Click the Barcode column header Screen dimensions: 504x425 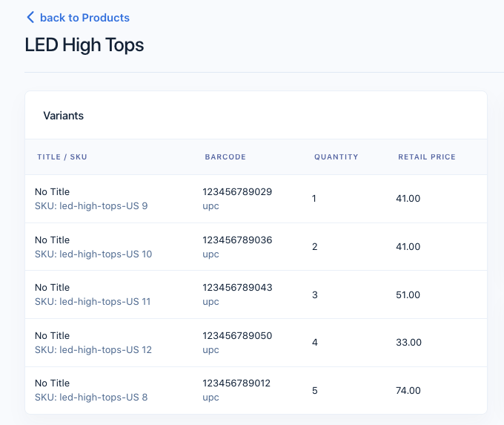[225, 157]
